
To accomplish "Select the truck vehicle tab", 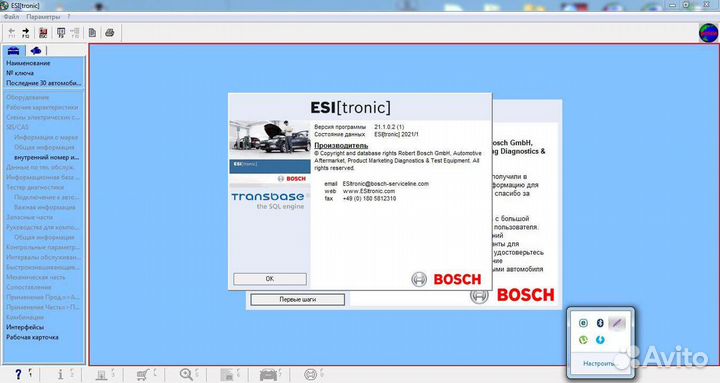I will click(x=35, y=51).
